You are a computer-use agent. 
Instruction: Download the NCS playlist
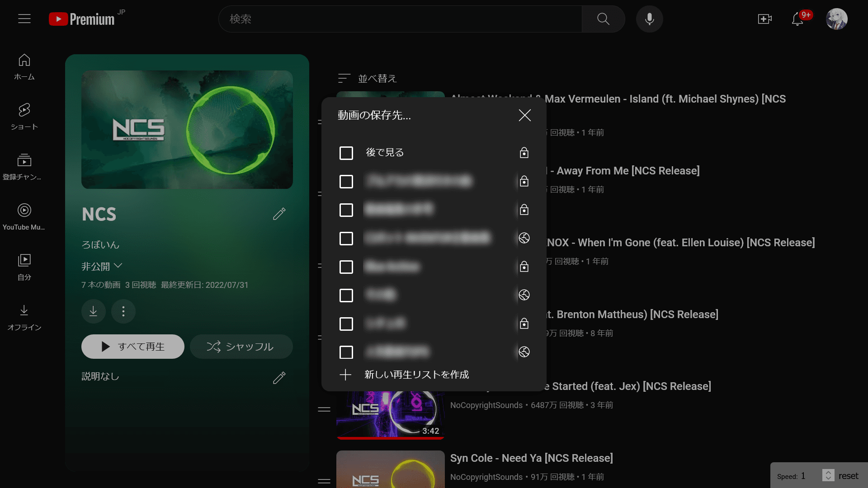click(x=94, y=311)
